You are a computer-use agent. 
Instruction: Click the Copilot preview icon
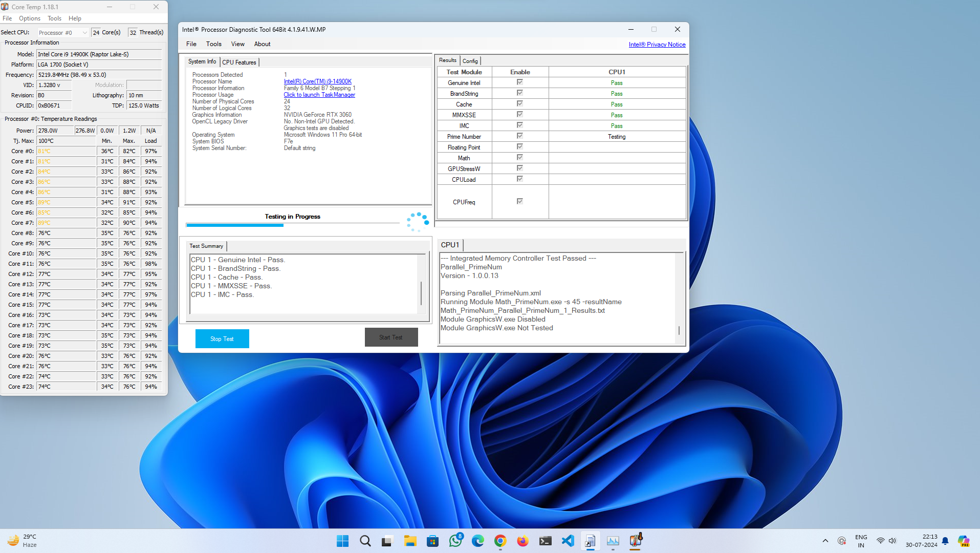[x=963, y=541]
